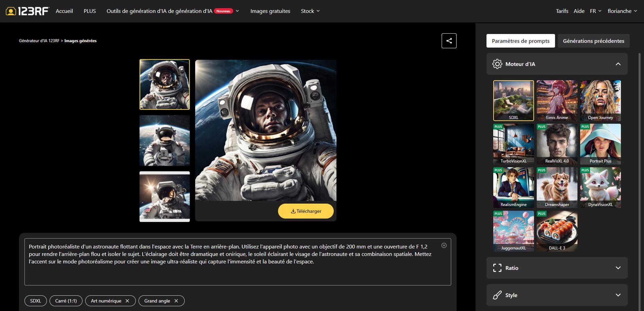Click the Style brush icon
644x311 pixels.
click(x=497, y=295)
